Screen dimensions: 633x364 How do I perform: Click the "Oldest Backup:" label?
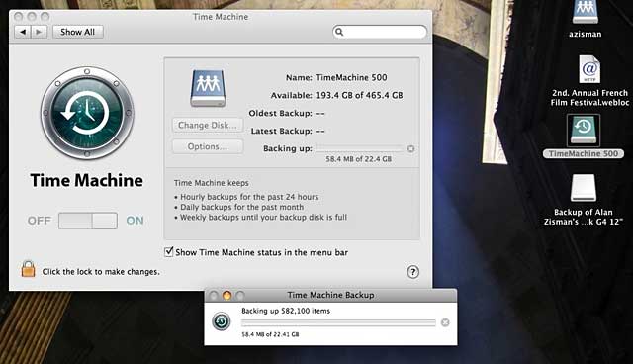[x=280, y=113]
